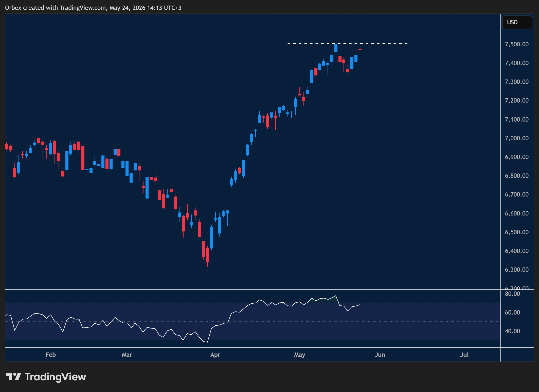This screenshot has width=539, height=392.
Task: Open the USD currency selector
Action: pyautogui.click(x=517, y=22)
